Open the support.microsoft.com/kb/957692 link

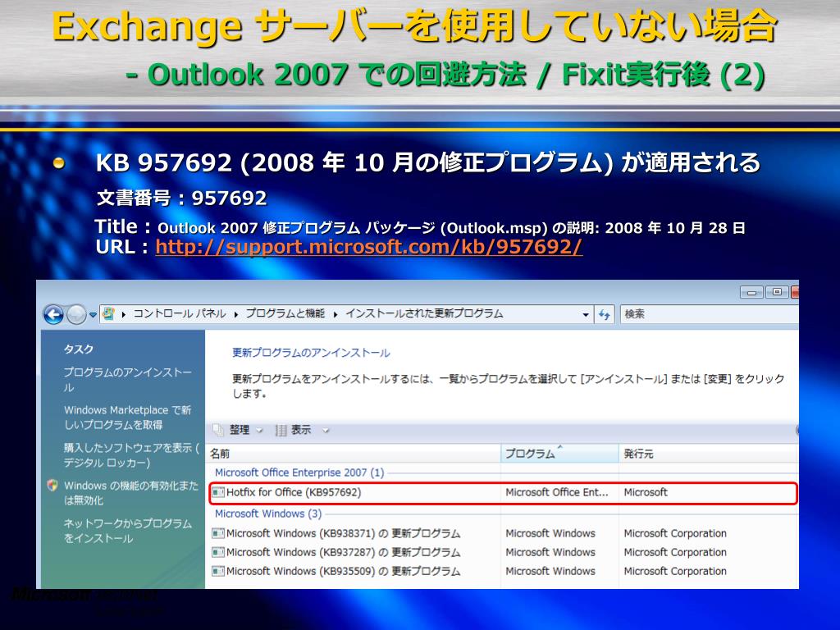click(368, 247)
